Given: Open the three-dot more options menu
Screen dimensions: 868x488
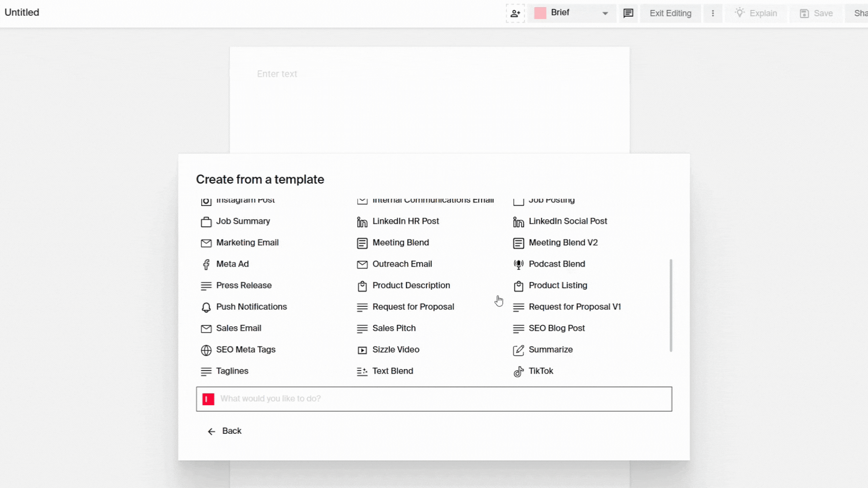Looking at the screenshot, I should pyautogui.click(x=713, y=13).
